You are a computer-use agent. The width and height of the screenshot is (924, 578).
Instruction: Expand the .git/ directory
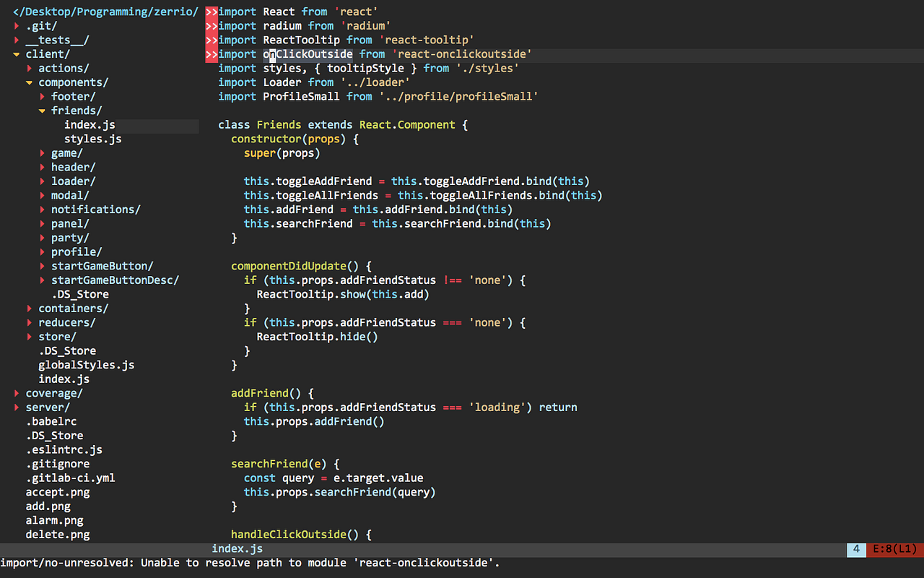(15, 25)
